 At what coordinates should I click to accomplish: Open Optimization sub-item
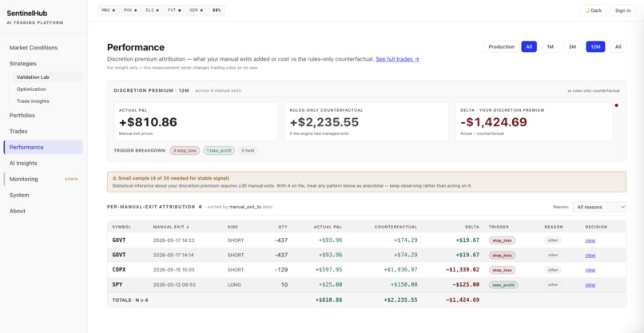(47, 89)
